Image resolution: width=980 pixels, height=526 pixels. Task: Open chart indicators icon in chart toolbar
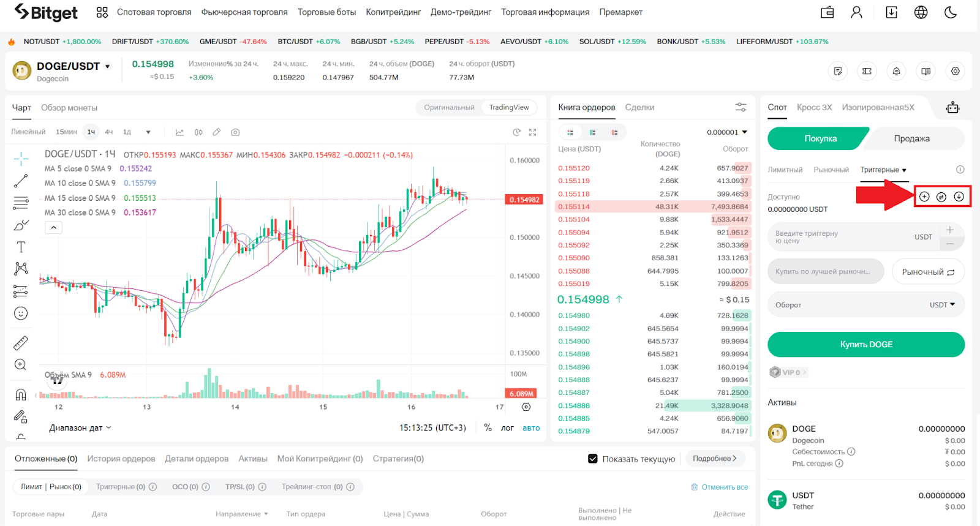coord(179,132)
